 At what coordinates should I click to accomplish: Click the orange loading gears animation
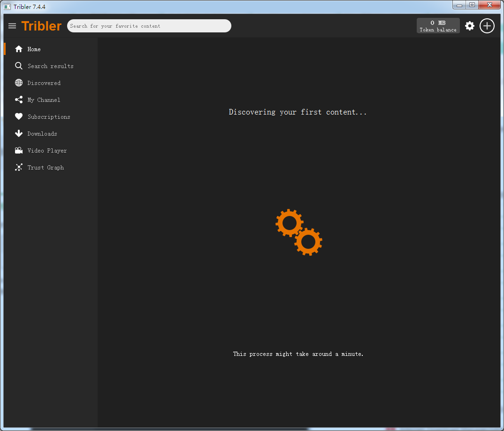299,232
